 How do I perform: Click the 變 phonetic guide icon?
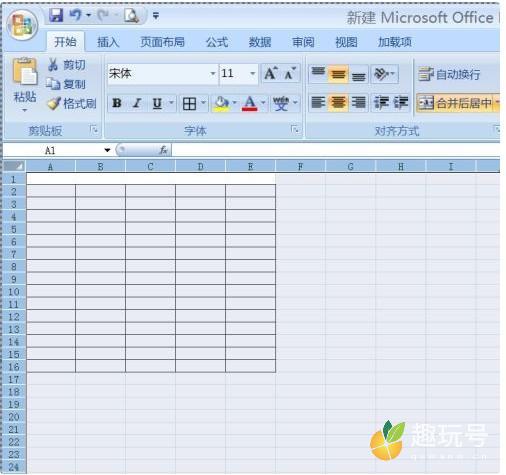click(280, 103)
